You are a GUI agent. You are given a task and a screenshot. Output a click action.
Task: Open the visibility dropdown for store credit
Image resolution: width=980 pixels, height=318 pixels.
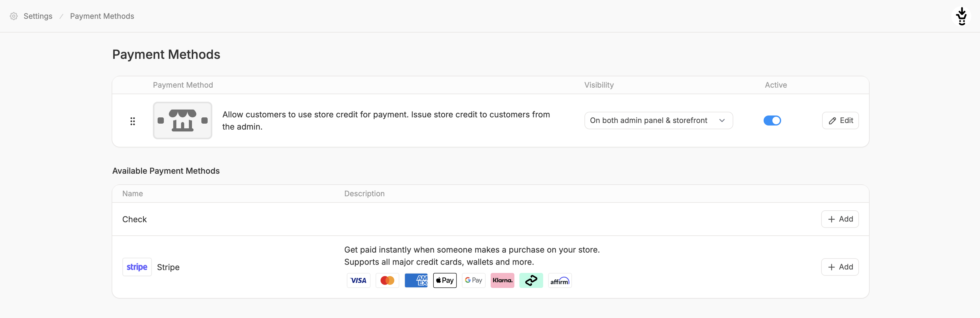tap(659, 120)
